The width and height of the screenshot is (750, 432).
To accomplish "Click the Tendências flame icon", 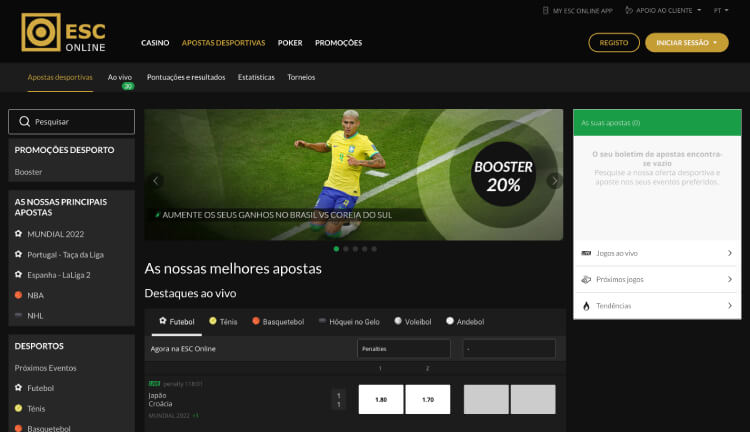I will coord(586,306).
